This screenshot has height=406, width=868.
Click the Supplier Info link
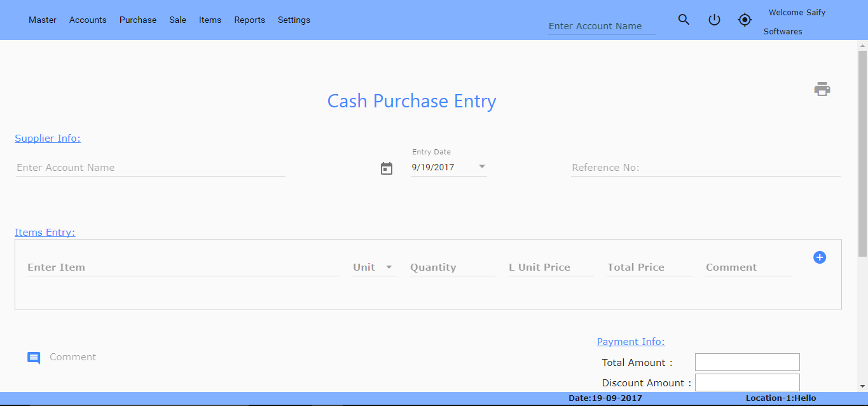coord(48,139)
